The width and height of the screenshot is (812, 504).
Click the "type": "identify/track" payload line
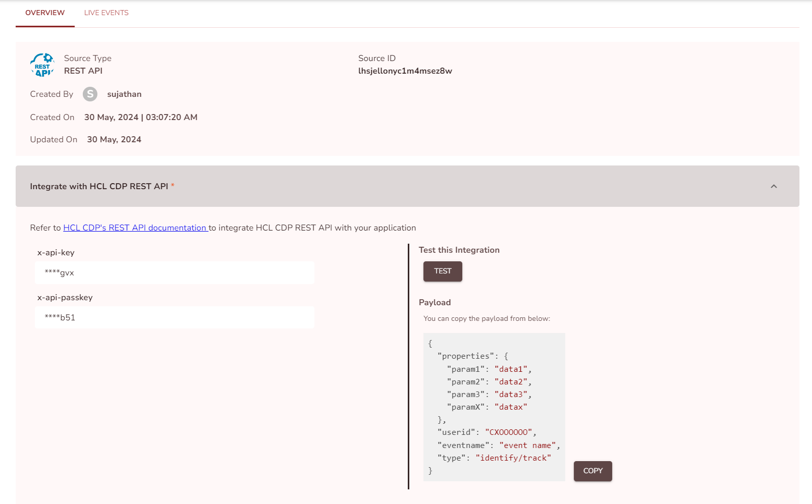click(x=494, y=458)
